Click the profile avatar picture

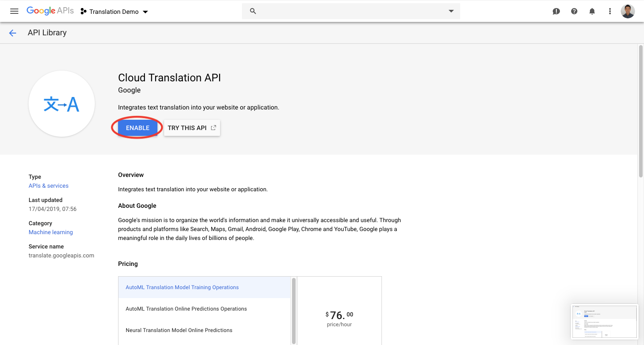tap(627, 11)
